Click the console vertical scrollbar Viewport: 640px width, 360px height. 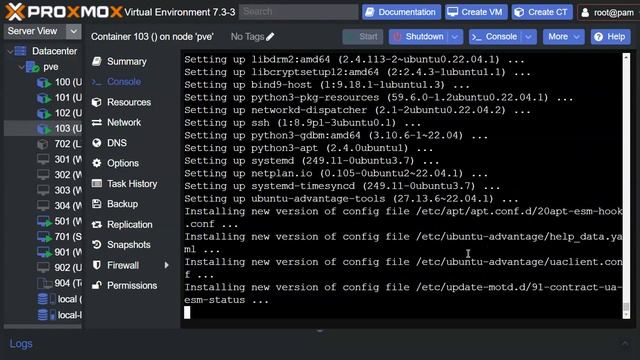tap(626, 186)
